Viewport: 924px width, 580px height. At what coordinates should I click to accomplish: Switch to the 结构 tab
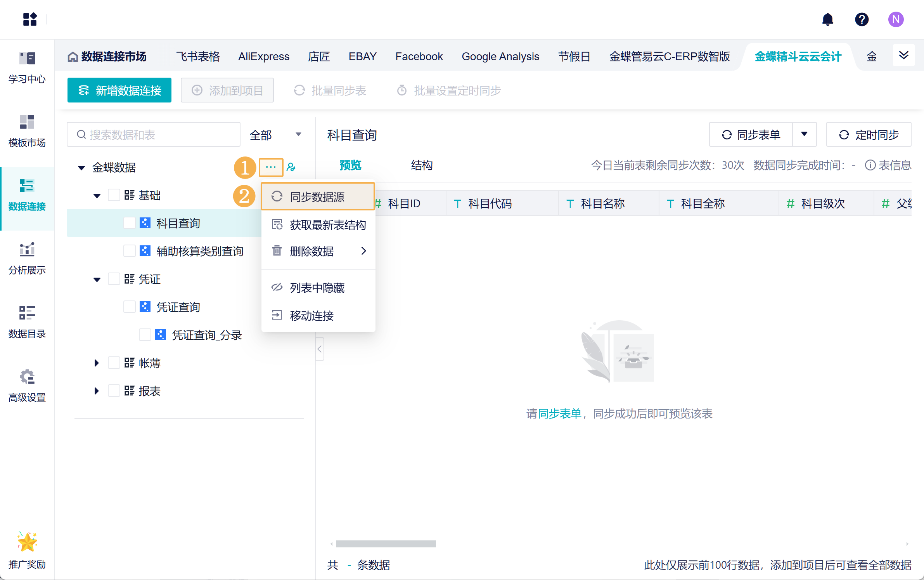click(422, 165)
